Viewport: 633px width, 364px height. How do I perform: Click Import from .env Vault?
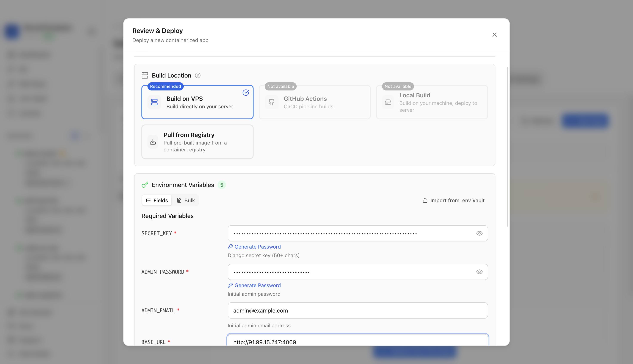(x=454, y=201)
